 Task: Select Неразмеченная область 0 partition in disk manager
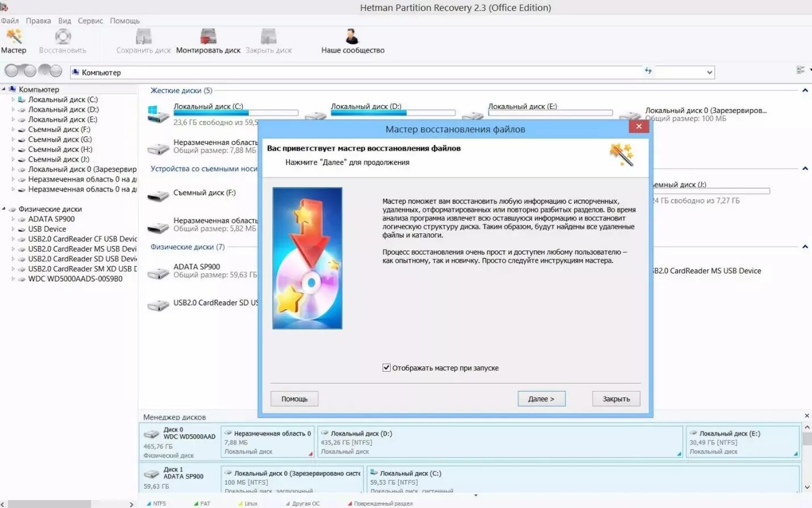267,442
